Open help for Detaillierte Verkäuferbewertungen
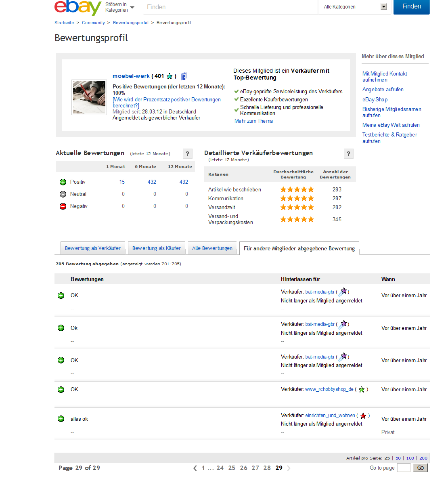This screenshot has width=448, height=489. click(x=349, y=154)
